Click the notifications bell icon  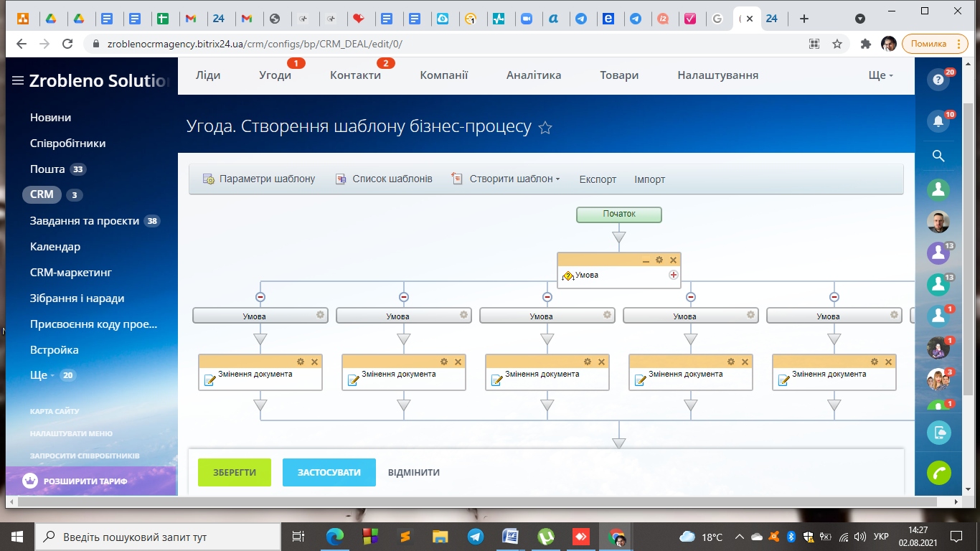(x=938, y=121)
